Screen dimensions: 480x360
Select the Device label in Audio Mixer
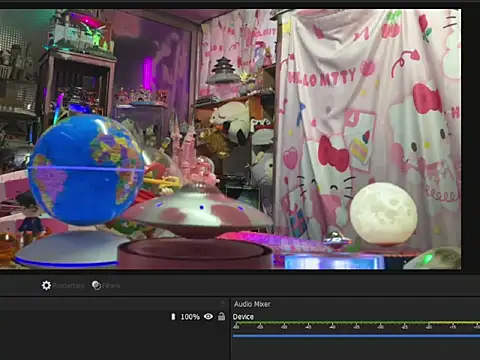(x=243, y=317)
